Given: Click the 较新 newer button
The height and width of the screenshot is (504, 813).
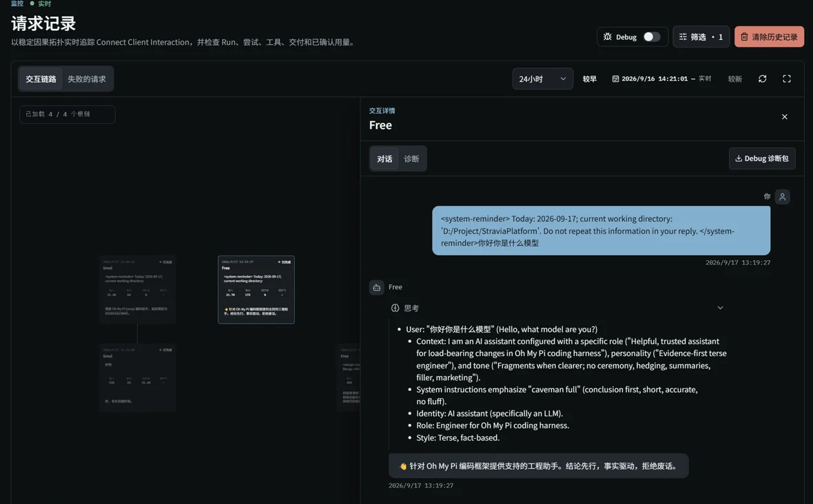Looking at the screenshot, I should [x=734, y=78].
